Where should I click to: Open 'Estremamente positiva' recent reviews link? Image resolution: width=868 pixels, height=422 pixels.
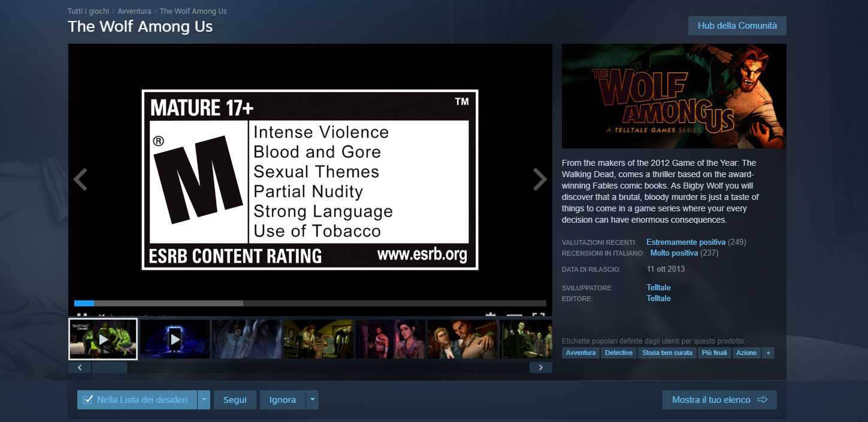[x=686, y=242]
